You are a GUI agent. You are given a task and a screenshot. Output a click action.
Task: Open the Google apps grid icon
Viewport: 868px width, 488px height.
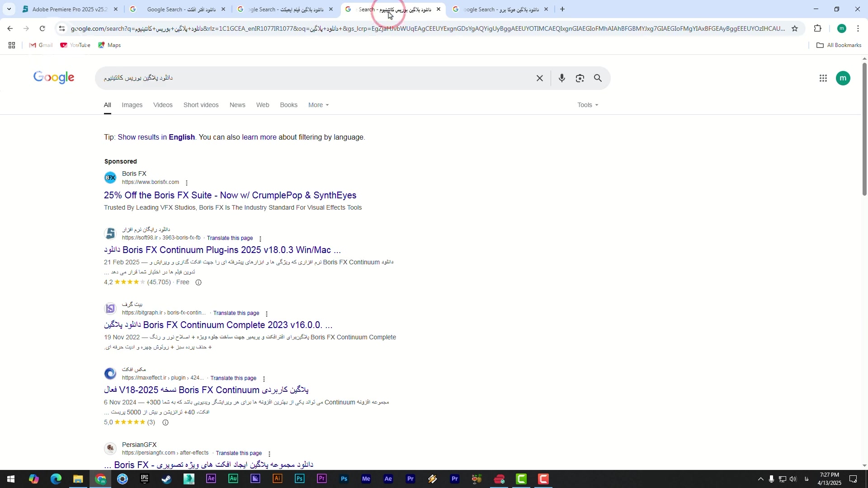(823, 78)
